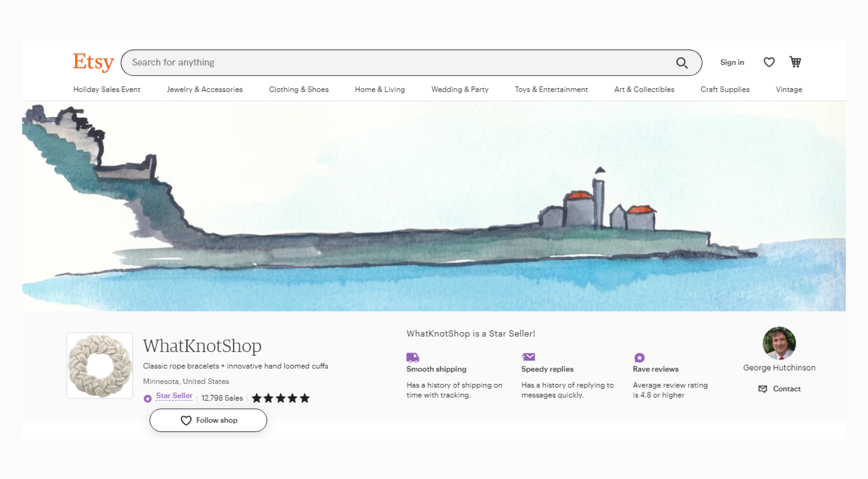Screen dimensions: 868x479
Task: Click the Smooth shipping label
Action: pos(436,369)
